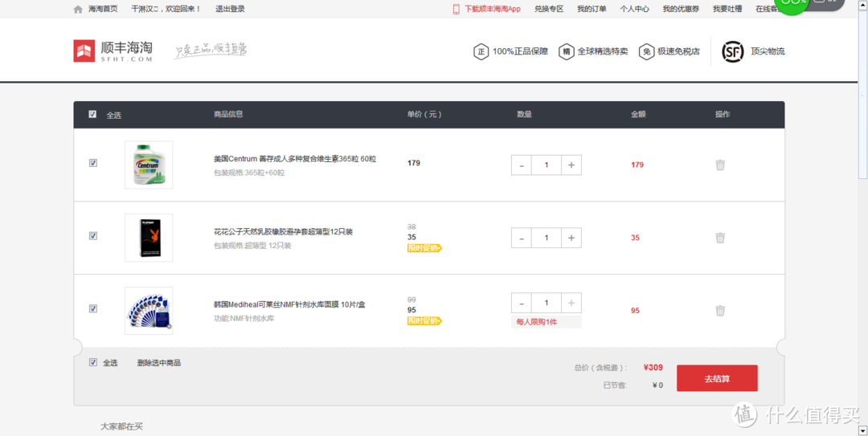This screenshot has width=868, height=436.
Task: Click the 包装规格:365粒+60粒 text
Action: tap(249, 173)
